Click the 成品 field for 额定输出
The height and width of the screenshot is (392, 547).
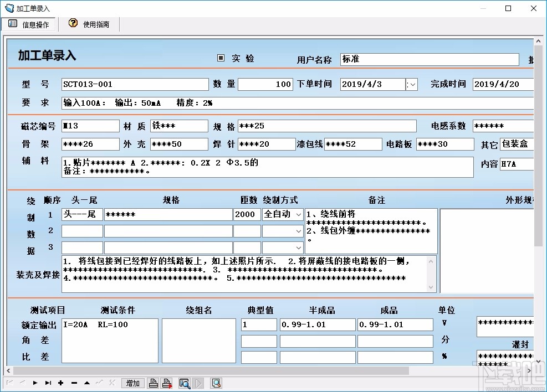395,325
